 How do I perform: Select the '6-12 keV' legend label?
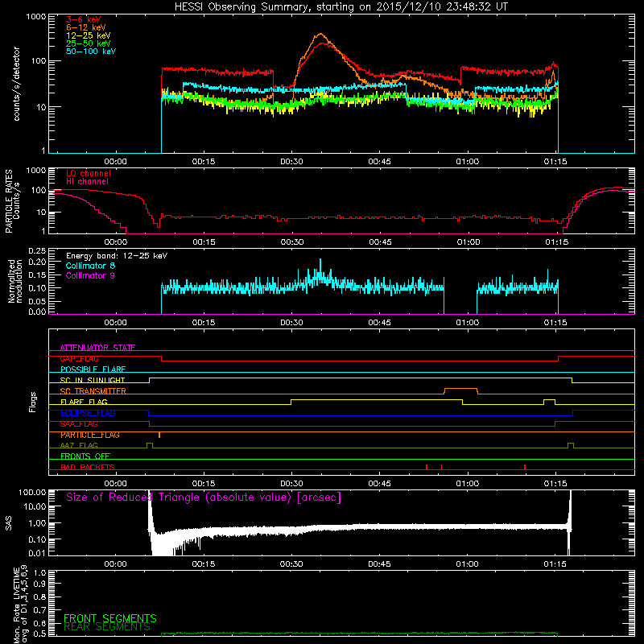tap(86, 27)
